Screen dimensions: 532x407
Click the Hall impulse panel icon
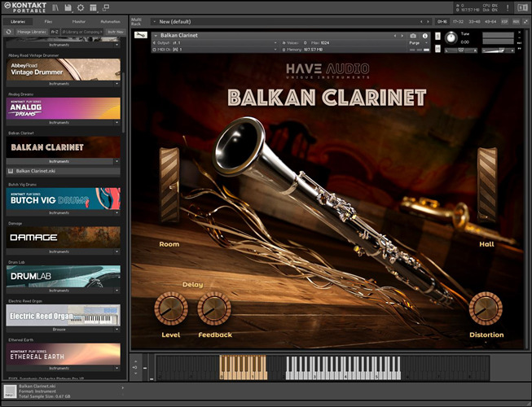tap(487, 183)
